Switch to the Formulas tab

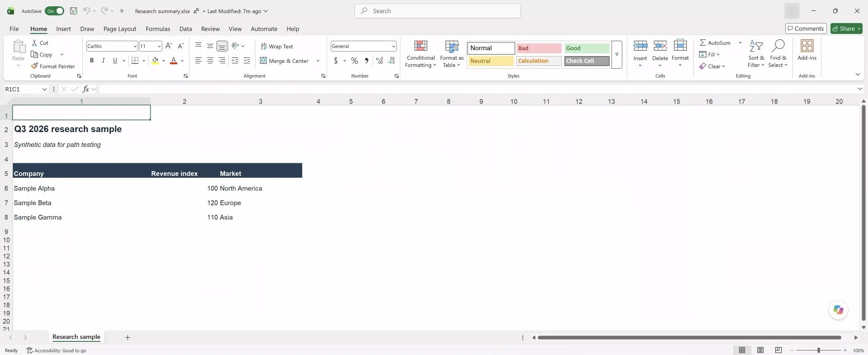[x=158, y=28]
